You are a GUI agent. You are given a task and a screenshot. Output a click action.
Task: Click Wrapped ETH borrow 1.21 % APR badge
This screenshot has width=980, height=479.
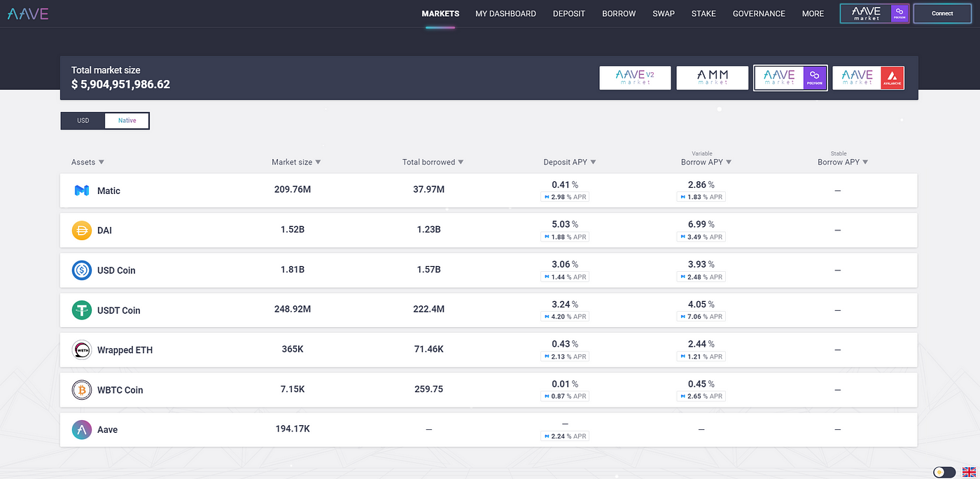click(x=701, y=357)
